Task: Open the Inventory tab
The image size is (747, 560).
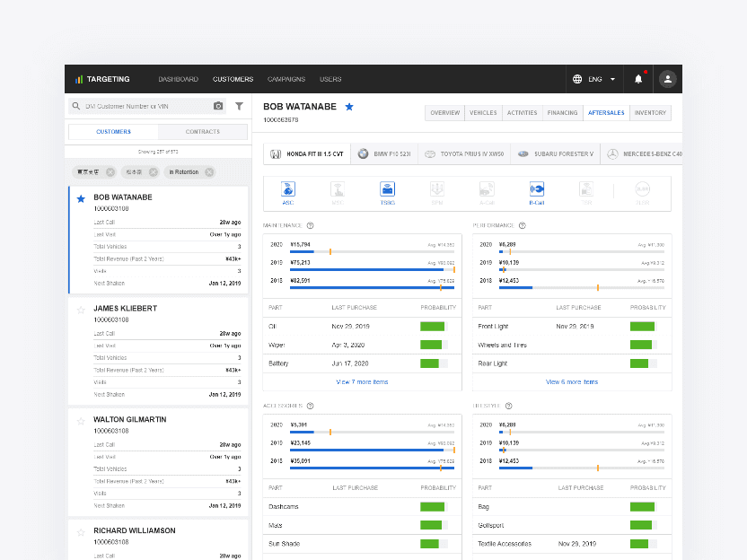Action: coord(650,113)
